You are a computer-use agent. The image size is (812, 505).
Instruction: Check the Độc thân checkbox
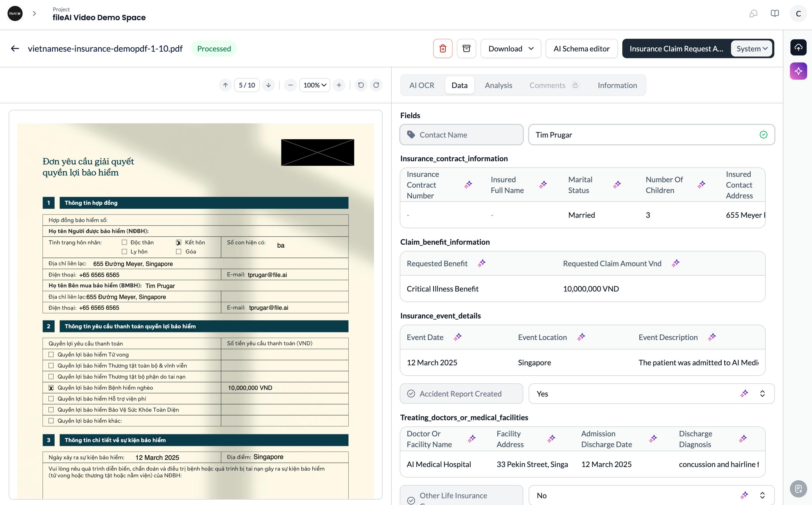pos(125,242)
